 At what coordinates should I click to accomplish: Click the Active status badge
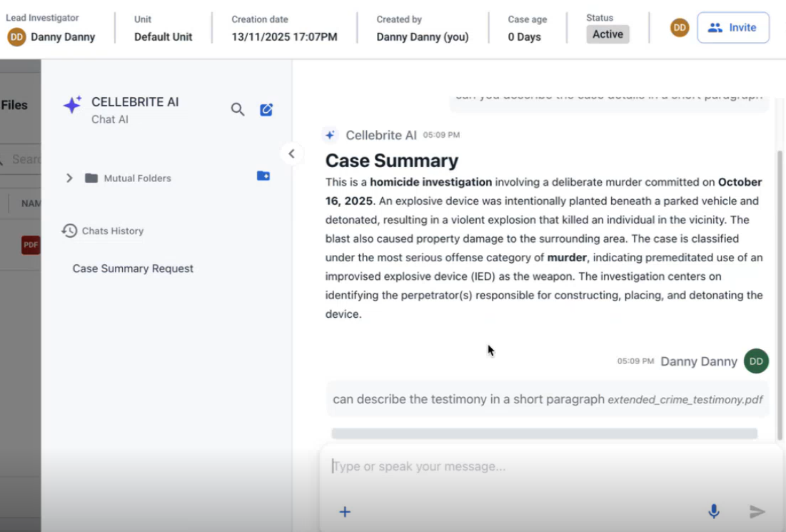click(x=608, y=34)
